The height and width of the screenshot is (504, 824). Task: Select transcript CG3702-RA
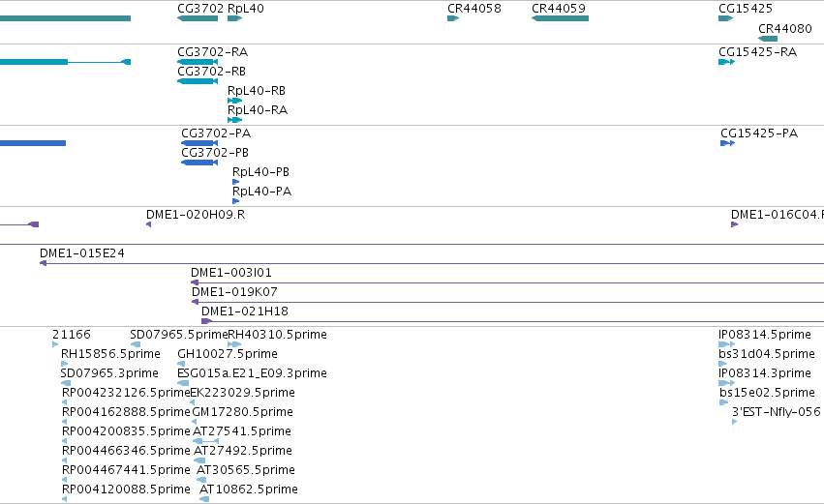point(198,62)
